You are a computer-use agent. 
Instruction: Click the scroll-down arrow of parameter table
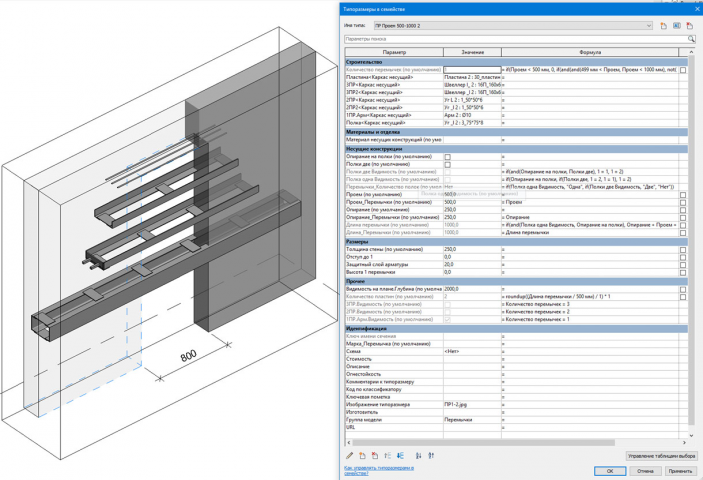691,435
